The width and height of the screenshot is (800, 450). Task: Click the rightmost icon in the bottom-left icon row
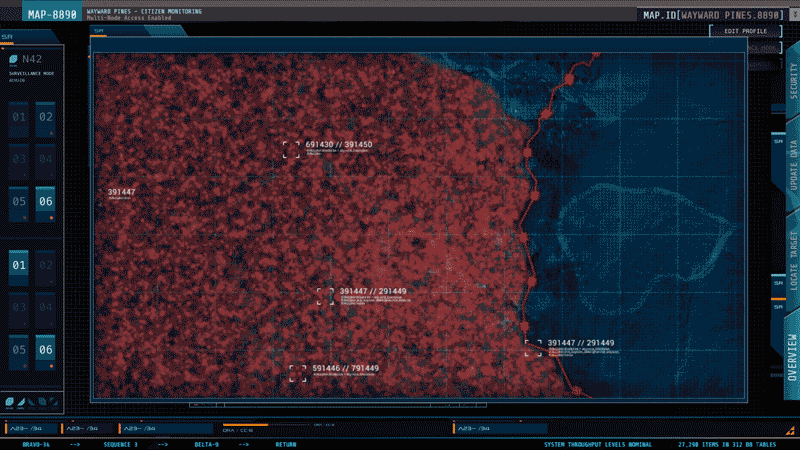(x=53, y=402)
